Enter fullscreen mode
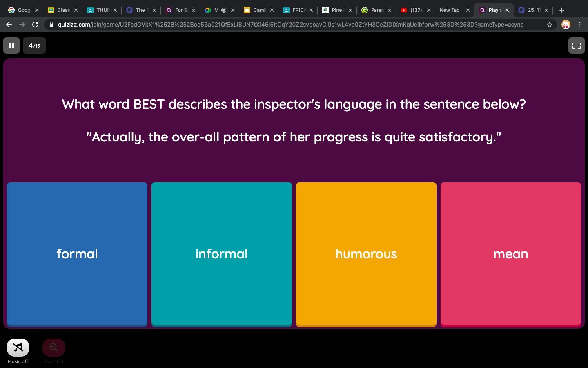This screenshot has width=588, height=368. (576, 45)
